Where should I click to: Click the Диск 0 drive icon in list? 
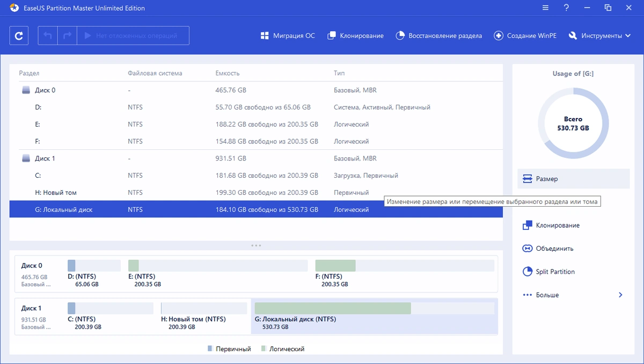pos(26,90)
